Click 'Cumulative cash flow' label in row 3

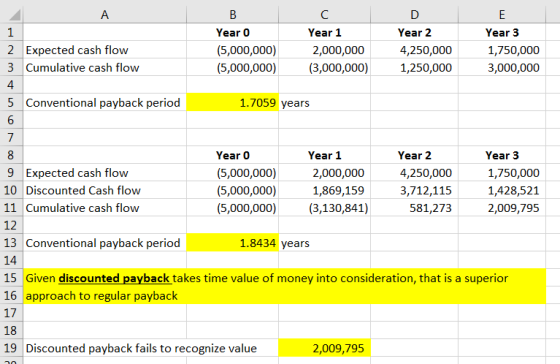tap(82, 68)
